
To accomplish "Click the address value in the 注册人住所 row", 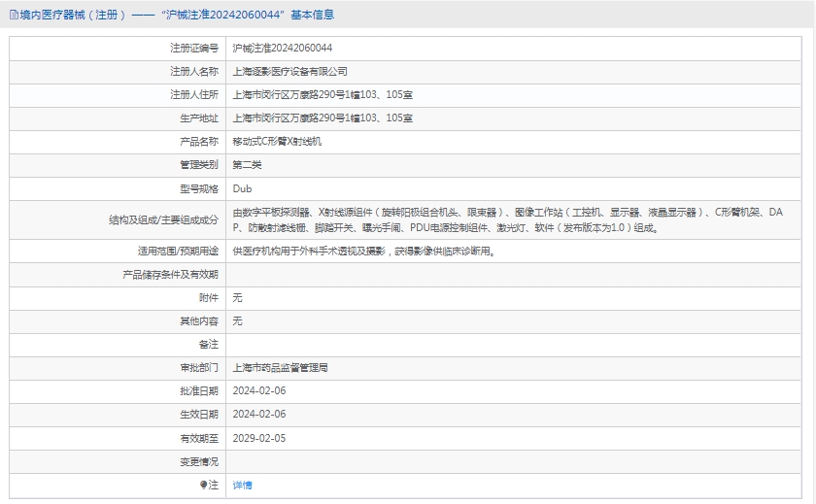I will click(x=323, y=94).
